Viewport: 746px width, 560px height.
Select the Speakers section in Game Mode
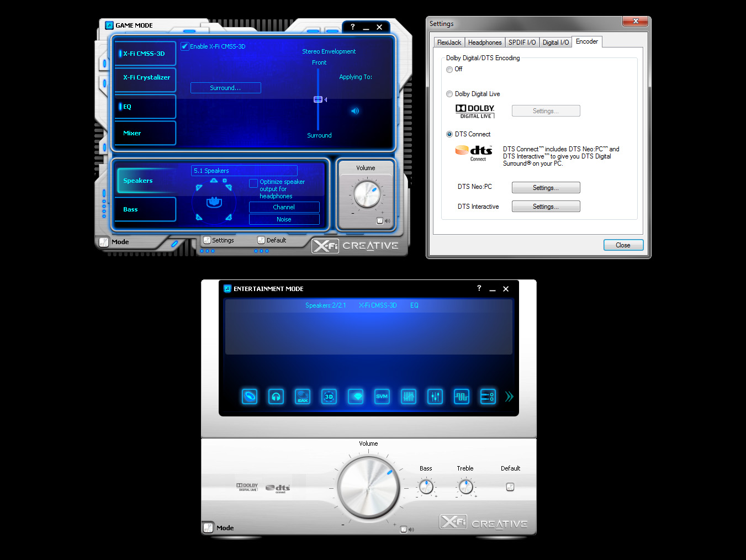click(146, 181)
